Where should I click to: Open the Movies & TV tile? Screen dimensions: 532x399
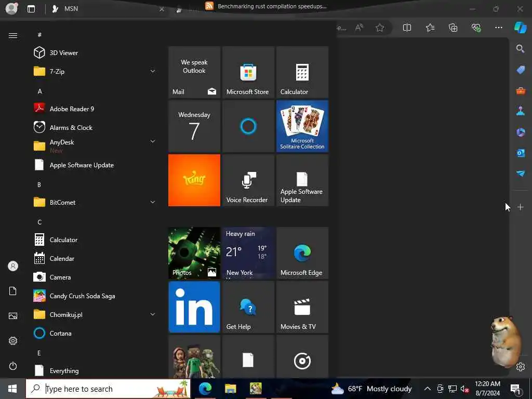point(302,307)
